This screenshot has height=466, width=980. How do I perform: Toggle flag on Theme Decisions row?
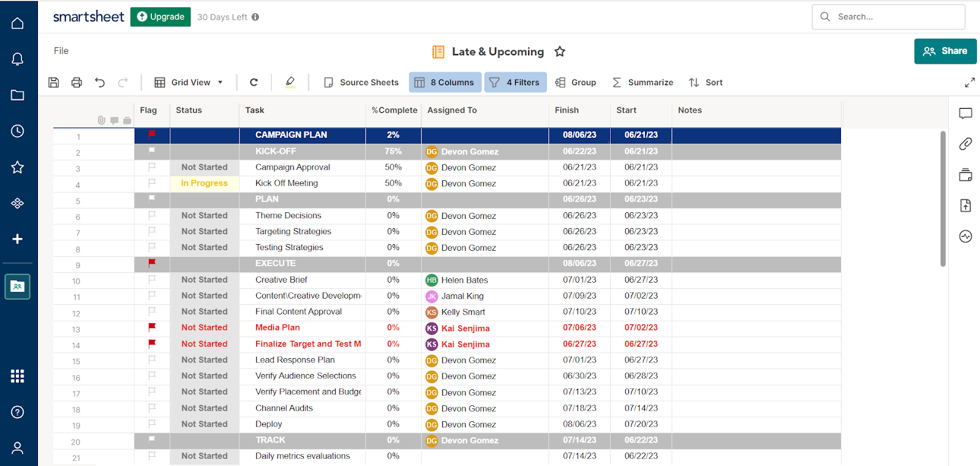point(152,215)
